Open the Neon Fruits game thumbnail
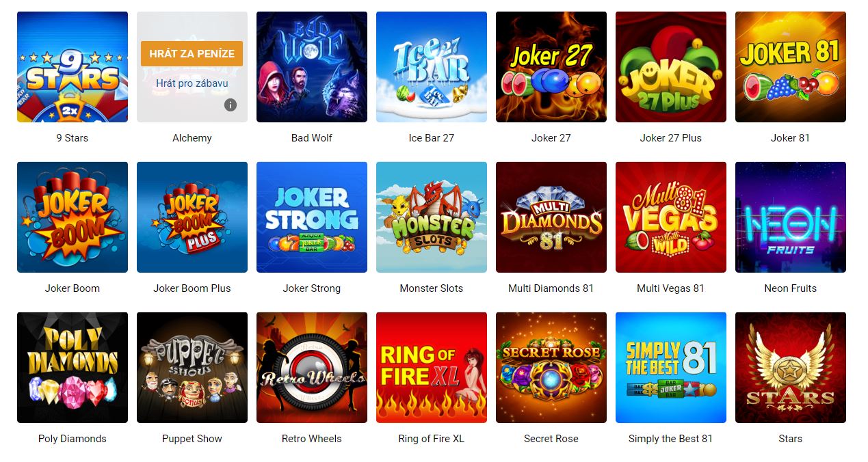 point(791,217)
